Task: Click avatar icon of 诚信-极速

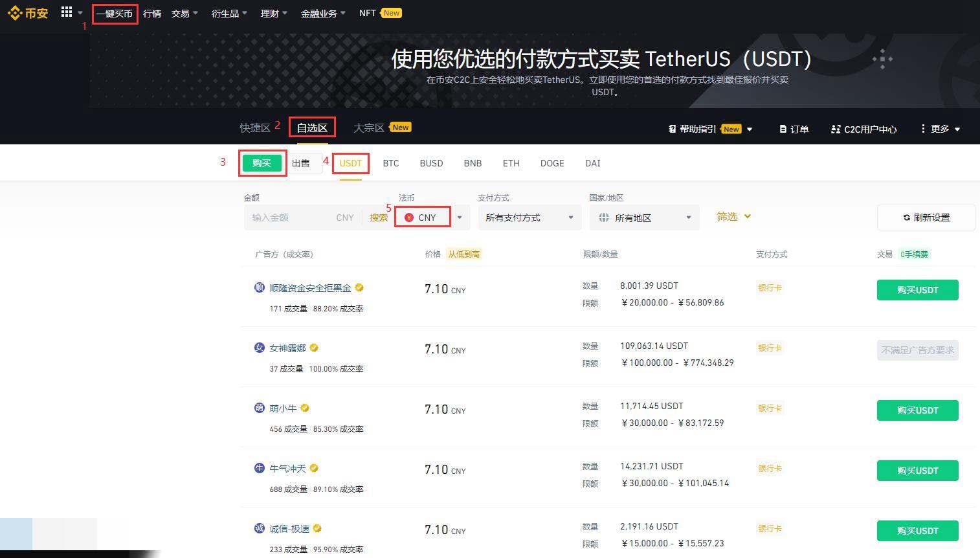Action: pyautogui.click(x=260, y=528)
